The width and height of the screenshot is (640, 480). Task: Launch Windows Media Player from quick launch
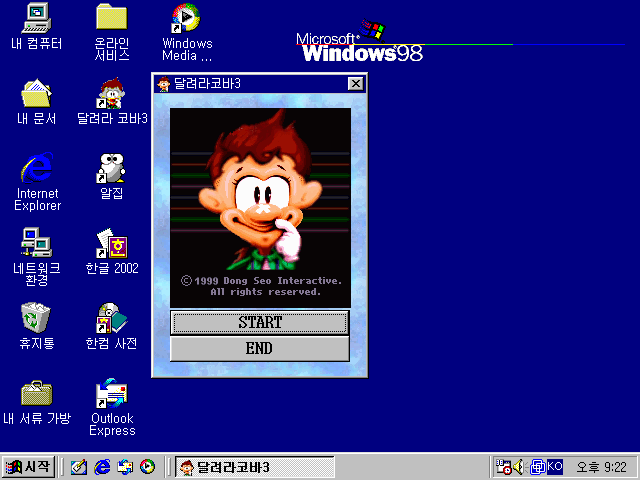click(147, 467)
